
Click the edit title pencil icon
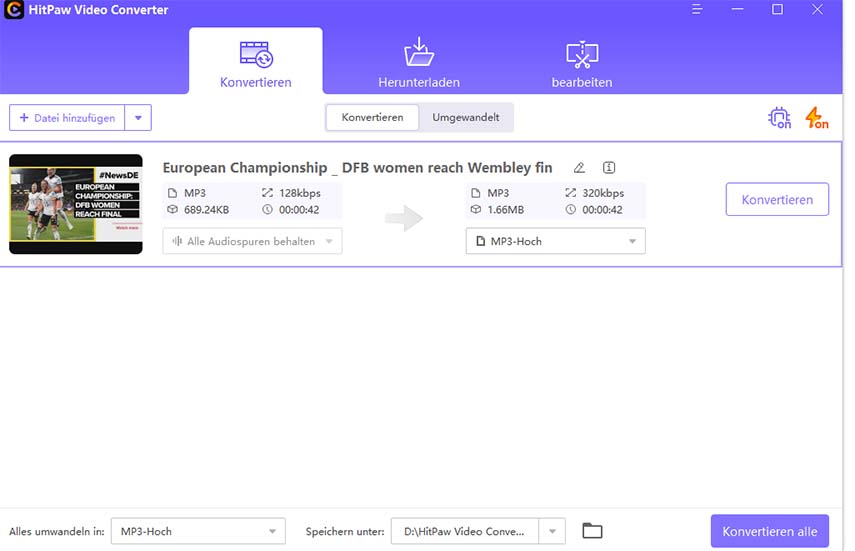click(x=579, y=167)
